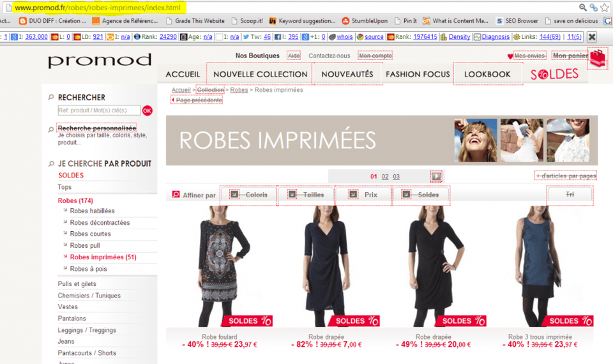Click the red shopping bag icon
The image size is (613, 364).
coord(597,59)
